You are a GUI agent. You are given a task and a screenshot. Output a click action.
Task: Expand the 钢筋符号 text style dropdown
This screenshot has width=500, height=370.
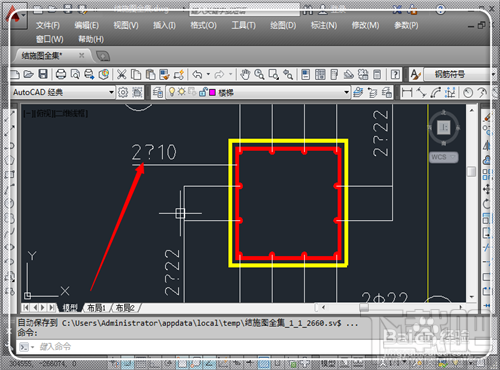[x=493, y=74]
